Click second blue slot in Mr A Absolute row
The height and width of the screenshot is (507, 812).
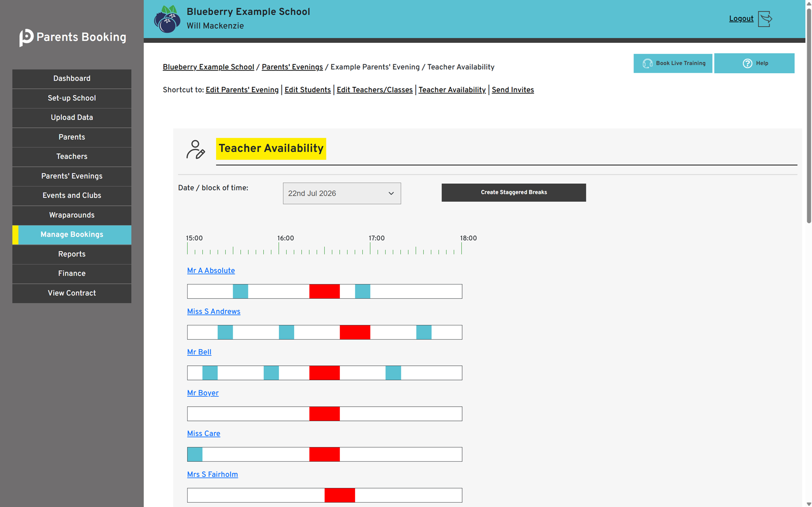[x=363, y=292]
